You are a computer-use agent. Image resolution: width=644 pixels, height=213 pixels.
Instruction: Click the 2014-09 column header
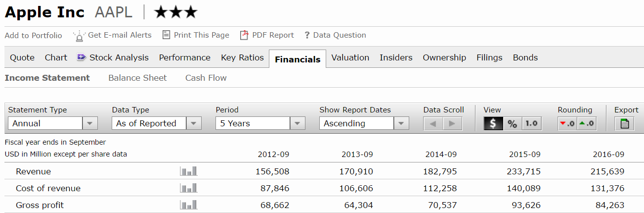point(441,155)
